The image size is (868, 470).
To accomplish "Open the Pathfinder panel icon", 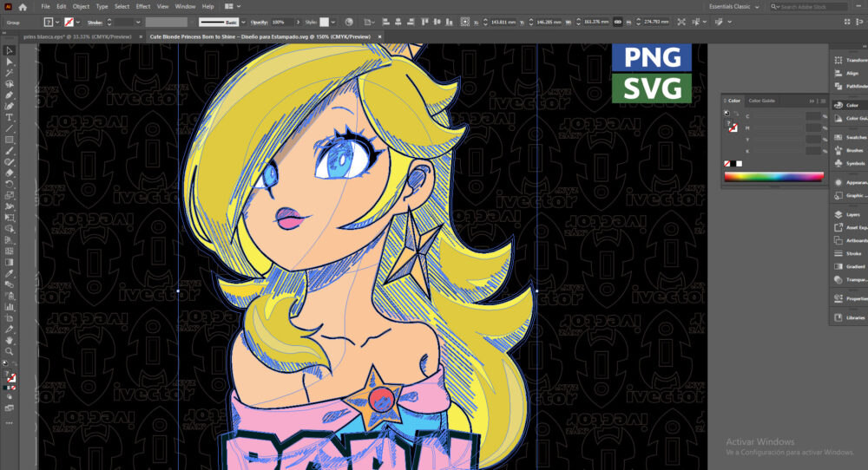I will (838, 86).
